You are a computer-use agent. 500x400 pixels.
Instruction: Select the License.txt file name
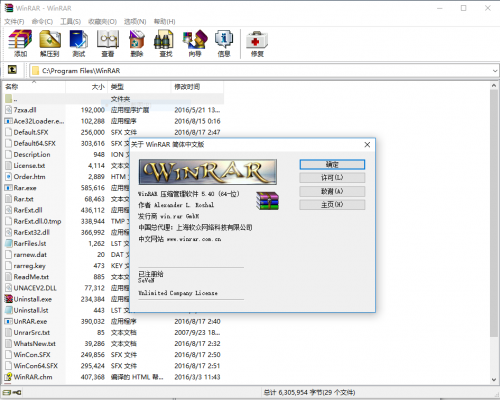pos(29,166)
